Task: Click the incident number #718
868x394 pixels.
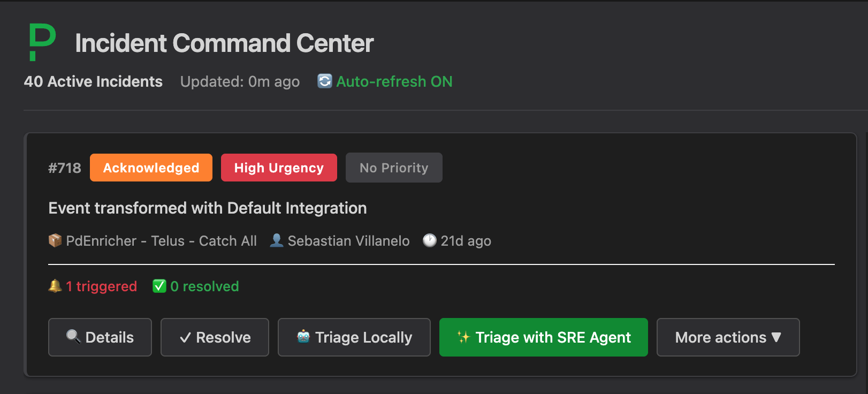Action: click(65, 168)
